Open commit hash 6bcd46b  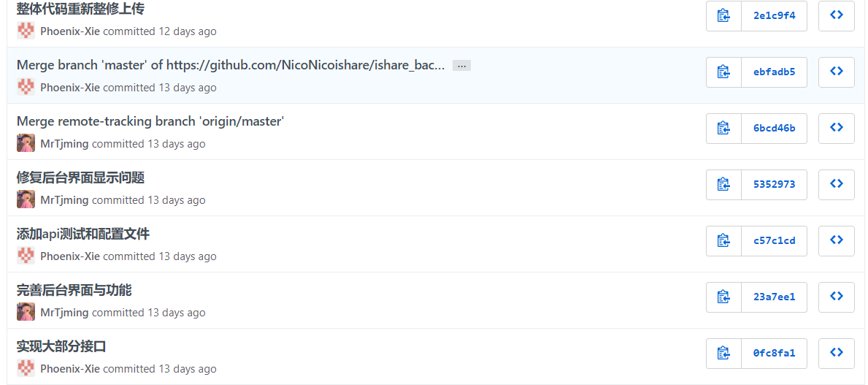(774, 128)
